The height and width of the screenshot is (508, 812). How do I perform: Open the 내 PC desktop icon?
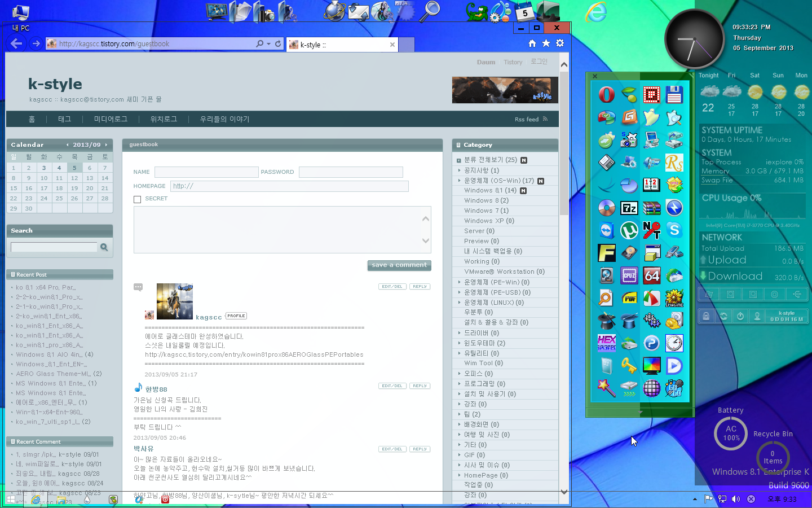[x=20, y=17]
